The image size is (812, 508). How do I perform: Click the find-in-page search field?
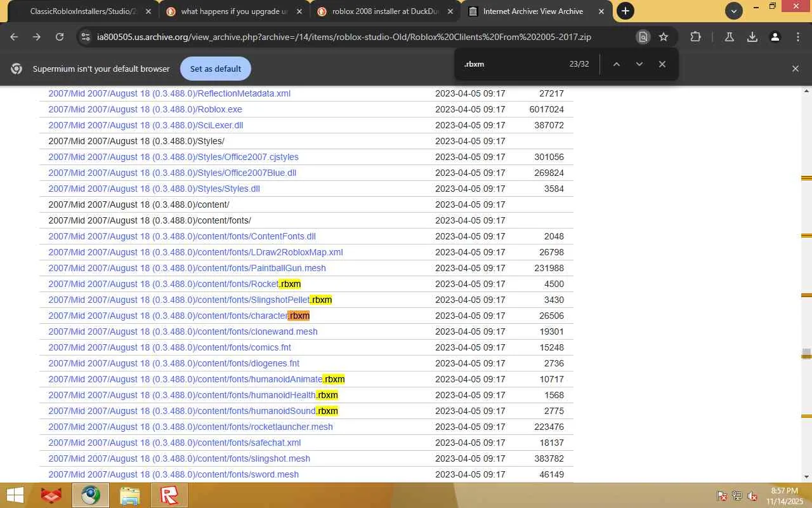click(x=513, y=64)
